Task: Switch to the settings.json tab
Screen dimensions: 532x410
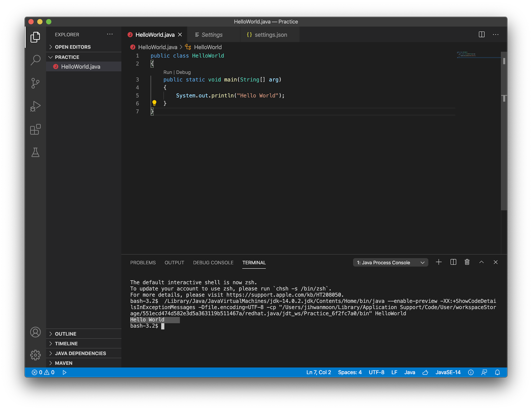Action: tap(271, 35)
